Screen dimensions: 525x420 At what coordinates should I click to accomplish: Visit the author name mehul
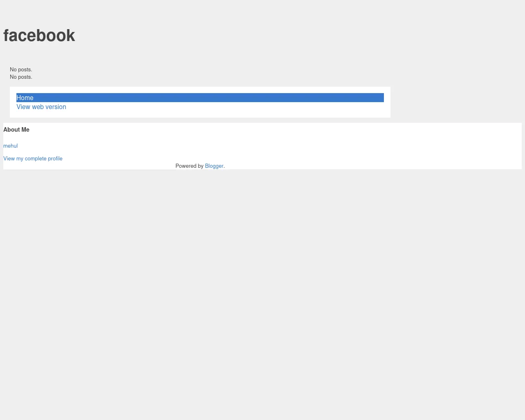(10, 146)
